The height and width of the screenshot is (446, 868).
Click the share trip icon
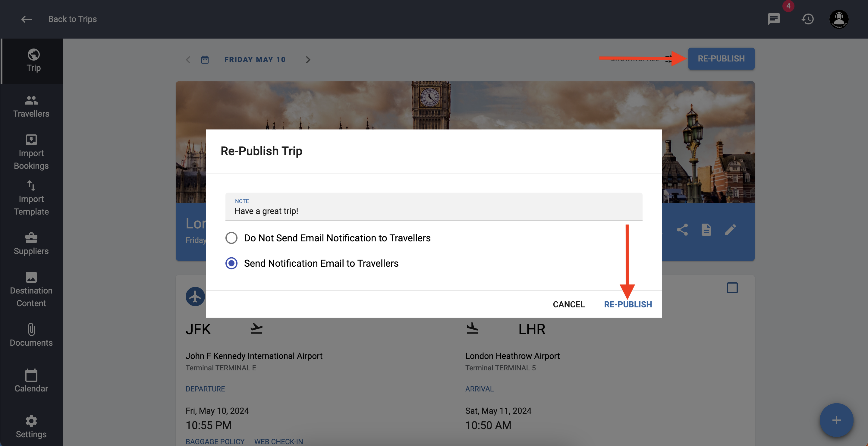pyautogui.click(x=682, y=230)
